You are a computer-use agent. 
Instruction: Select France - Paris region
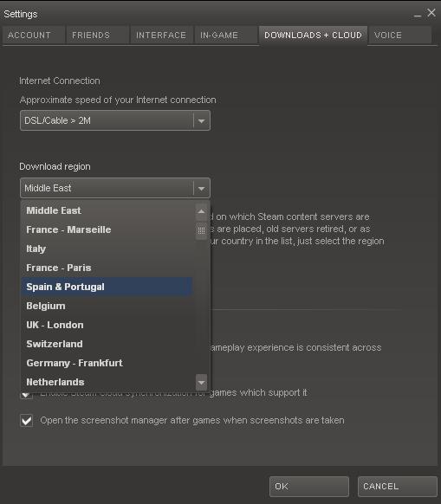107,268
